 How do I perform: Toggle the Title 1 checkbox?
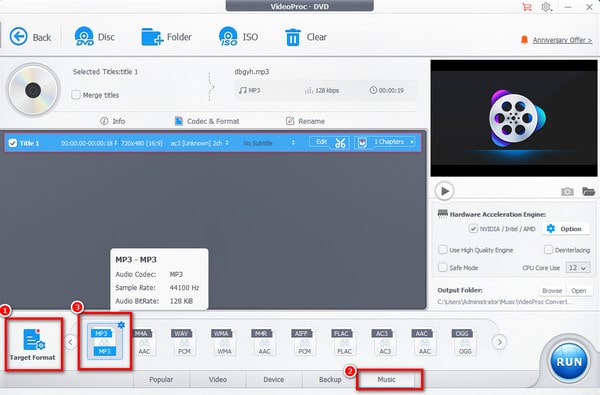pyautogui.click(x=13, y=143)
